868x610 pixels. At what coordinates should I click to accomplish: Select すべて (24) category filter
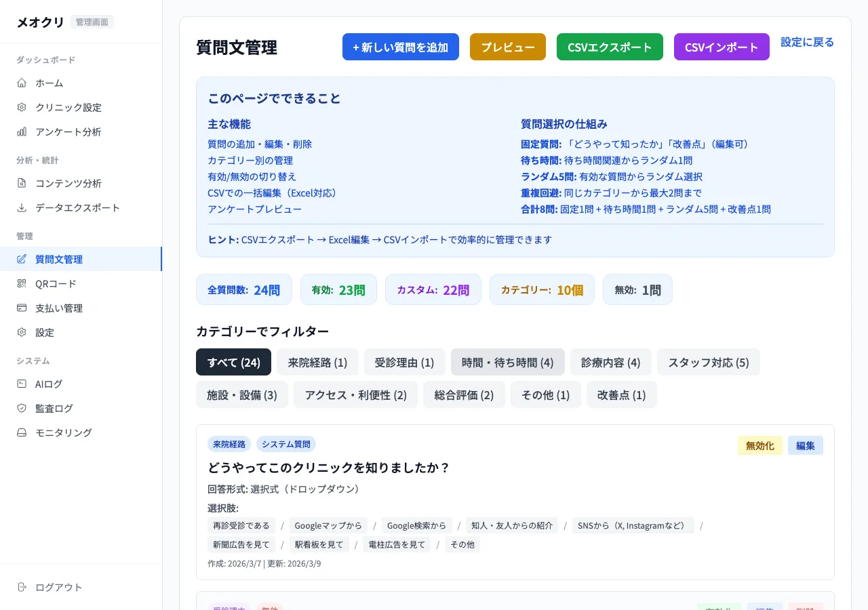click(x=233, y=362)
